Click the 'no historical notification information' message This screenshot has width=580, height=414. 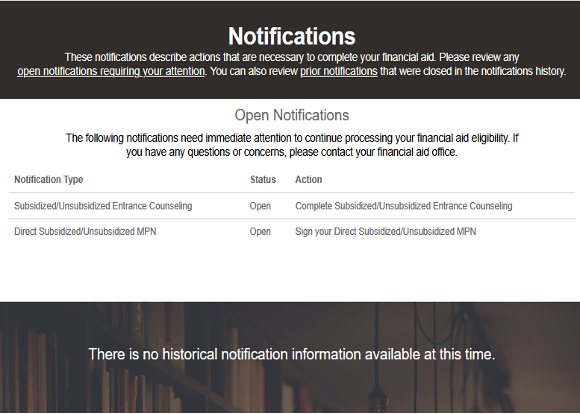[291, 354]
